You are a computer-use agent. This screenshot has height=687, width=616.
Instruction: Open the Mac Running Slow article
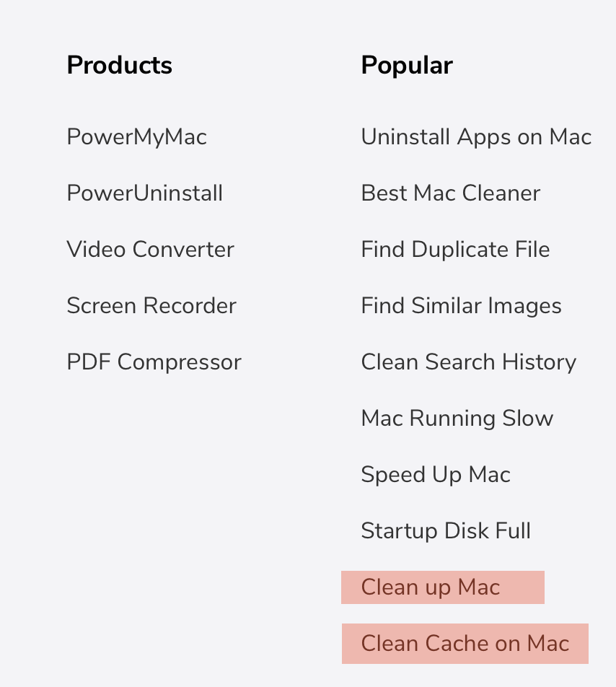(x=457, y=419)
